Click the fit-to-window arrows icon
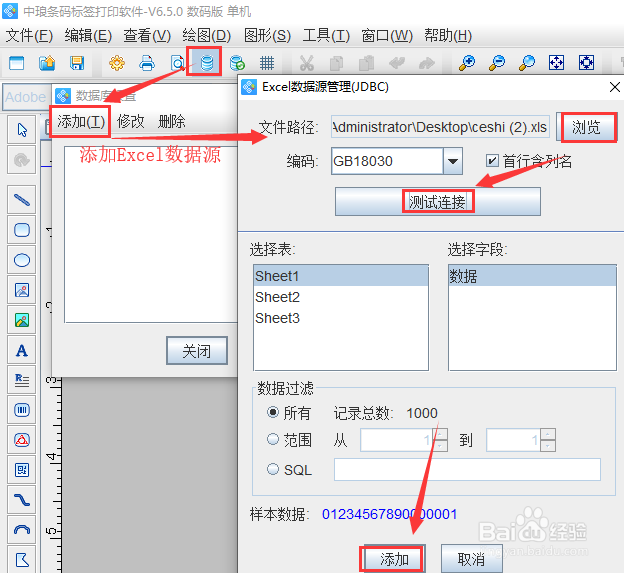 click(556, 63)
